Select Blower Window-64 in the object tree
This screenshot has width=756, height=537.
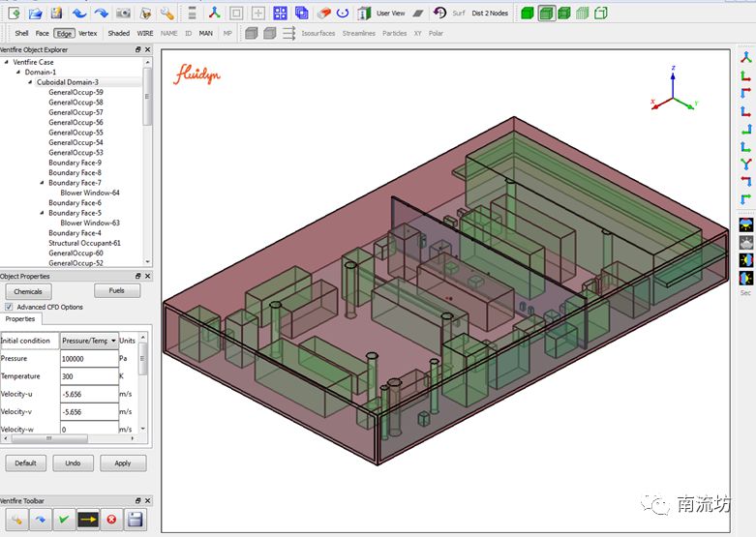click(89, 193)
